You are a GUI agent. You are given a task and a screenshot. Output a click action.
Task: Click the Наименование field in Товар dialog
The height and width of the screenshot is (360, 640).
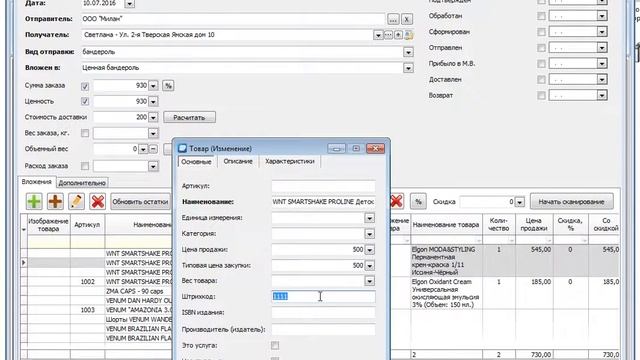click(x=323, y=202)
